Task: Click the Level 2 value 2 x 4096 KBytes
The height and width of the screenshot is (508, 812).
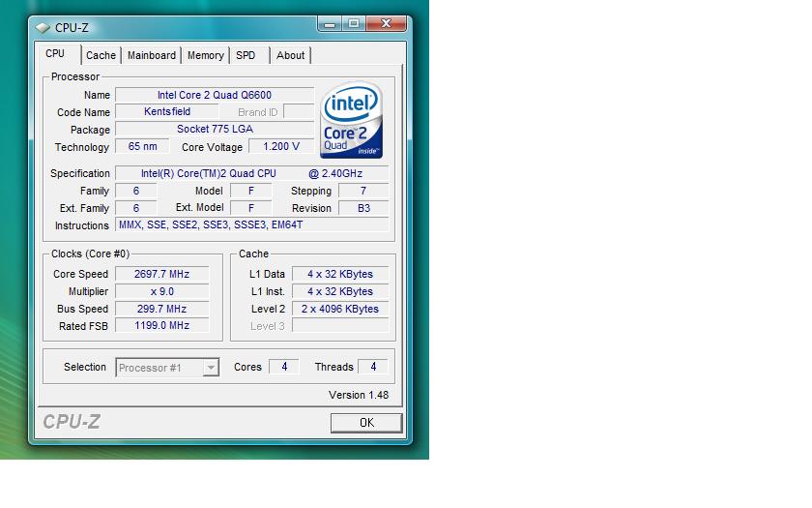Action: point(340,309)
